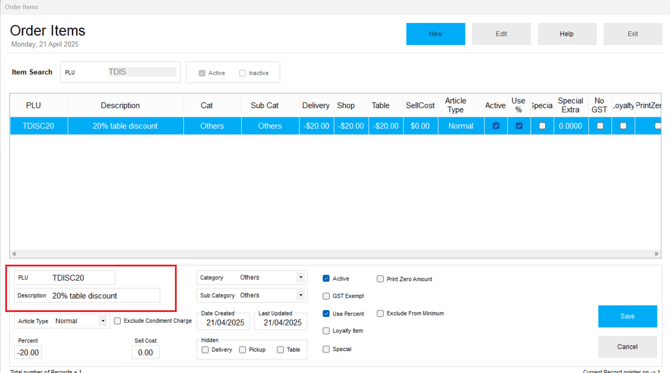Toggle the Use Percent checkbox
This screenshot has width=670, height=373.
tap(326, 314)
